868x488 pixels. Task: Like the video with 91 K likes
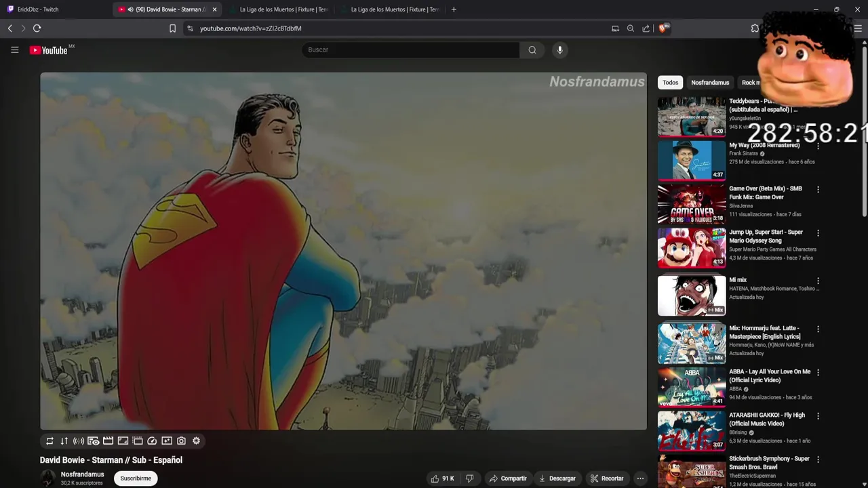(442, 479)
